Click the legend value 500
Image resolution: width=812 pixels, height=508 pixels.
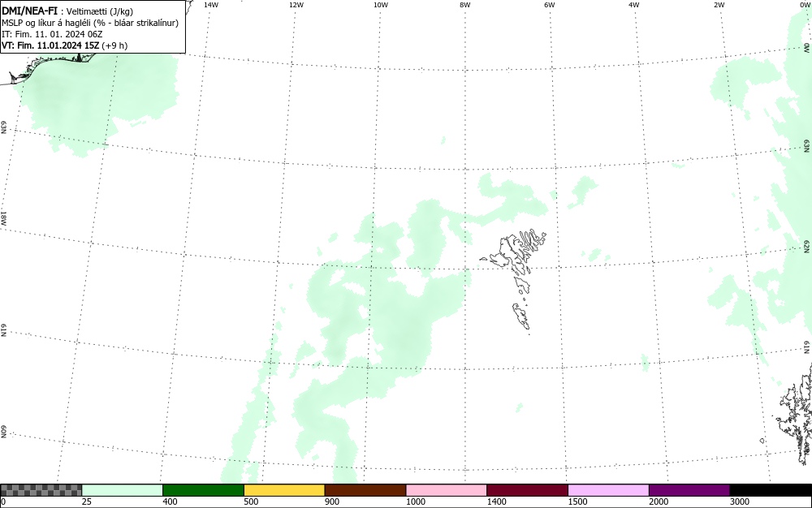(x=251, y=502)
